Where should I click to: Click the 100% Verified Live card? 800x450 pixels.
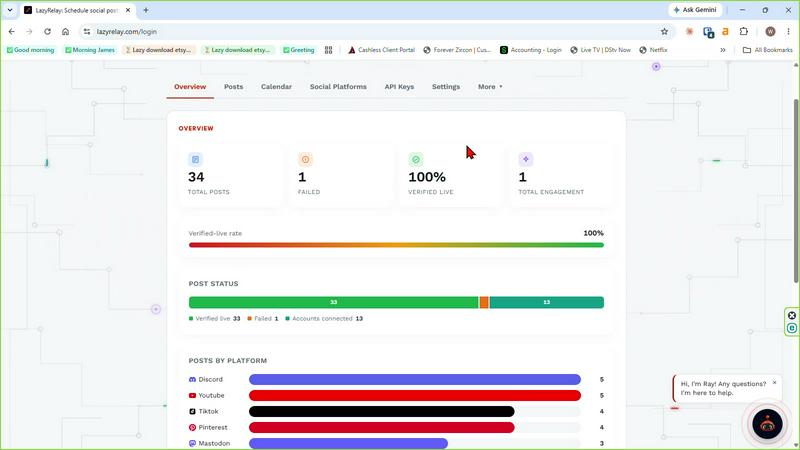(452, 175)
